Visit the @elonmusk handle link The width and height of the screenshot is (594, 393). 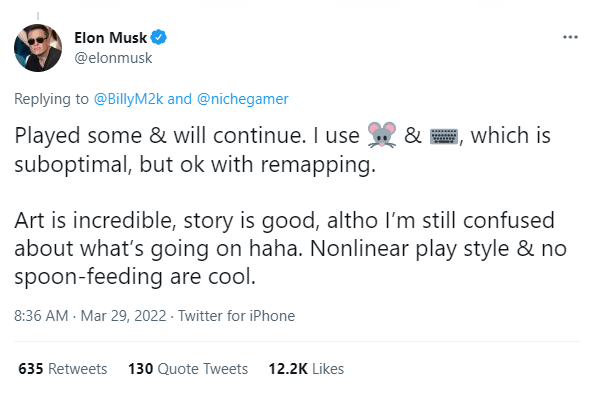click(x=113, y=58)
